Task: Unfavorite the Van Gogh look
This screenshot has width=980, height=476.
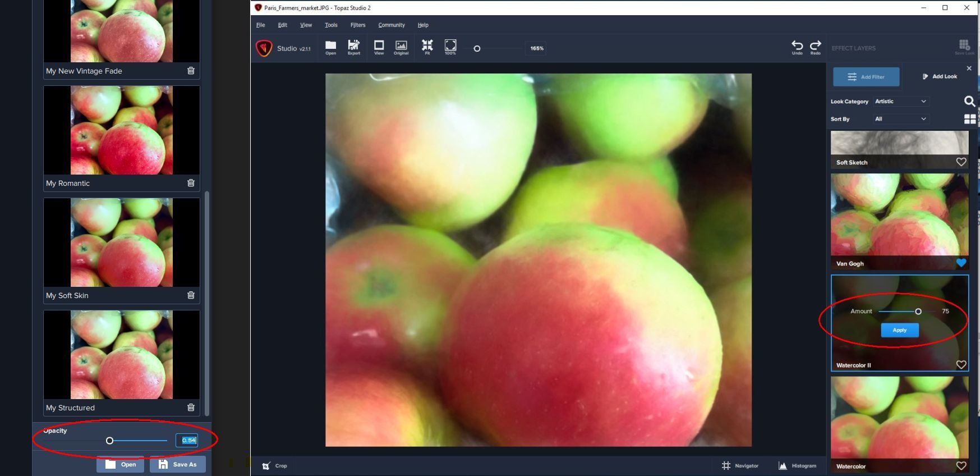Action: click(x=961, y=263)
